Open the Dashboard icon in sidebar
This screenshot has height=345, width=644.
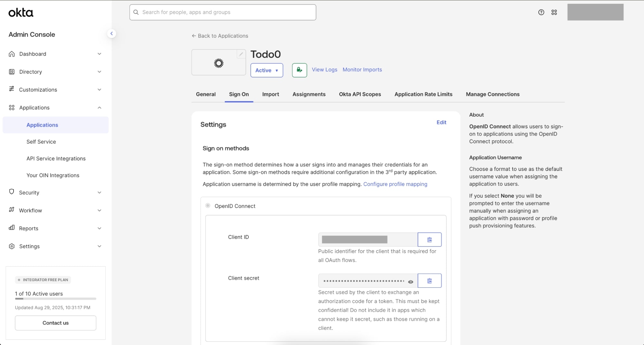coord(12,54)
